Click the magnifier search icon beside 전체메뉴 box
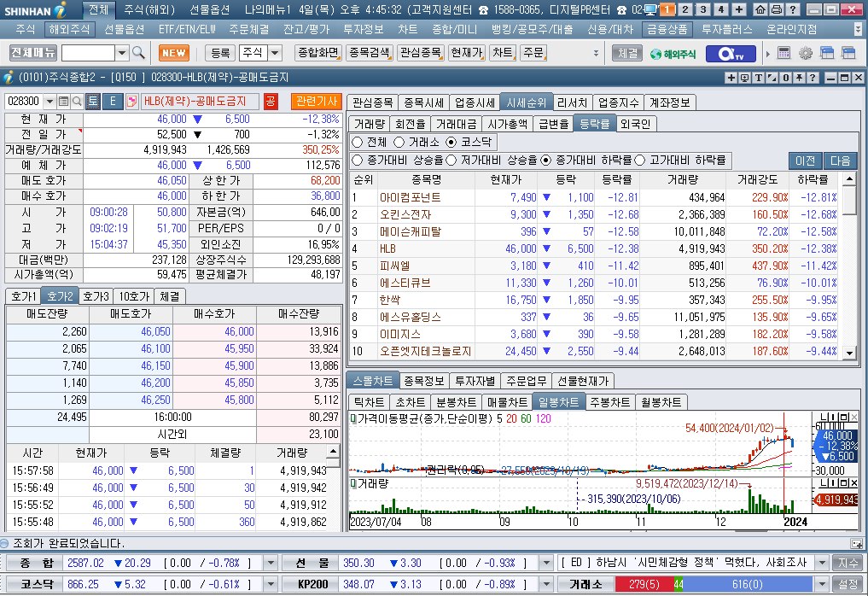The height and width of the screenshot is (596, 868). 139,53
